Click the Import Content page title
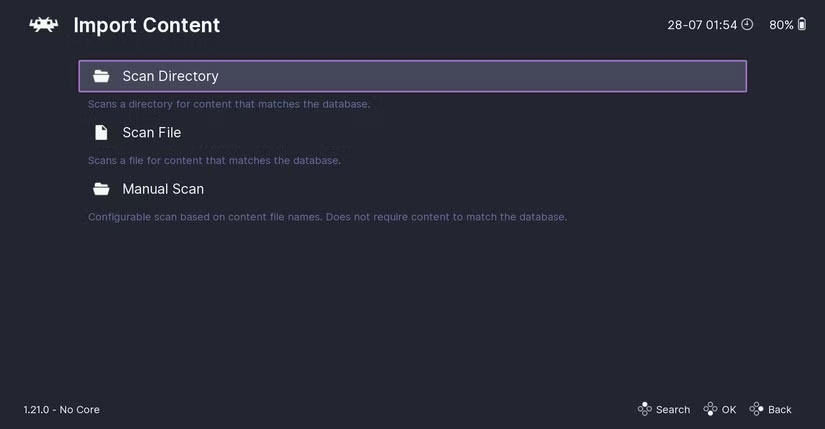The width and height of the screenshot is (825, 429). coord(147,25)
